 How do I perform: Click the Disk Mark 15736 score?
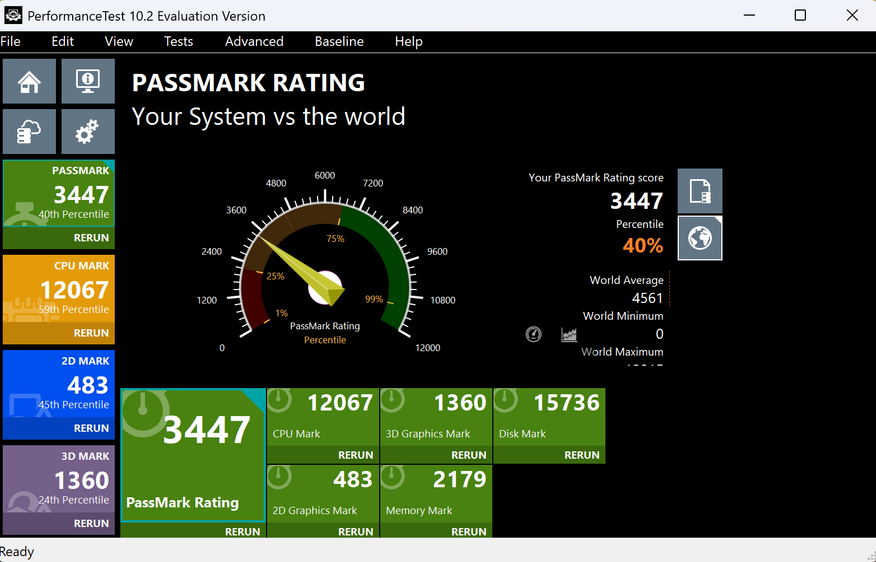click(x=566, y=403)
